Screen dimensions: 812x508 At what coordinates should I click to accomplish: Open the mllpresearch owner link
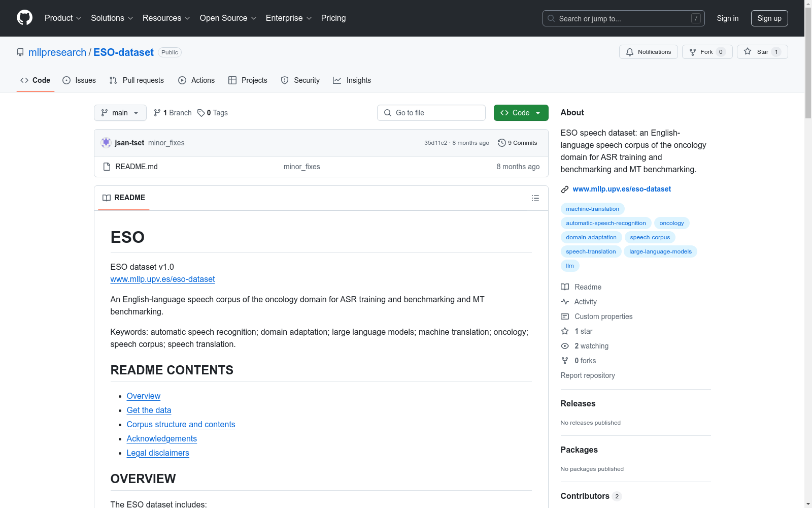pos(57,52)
